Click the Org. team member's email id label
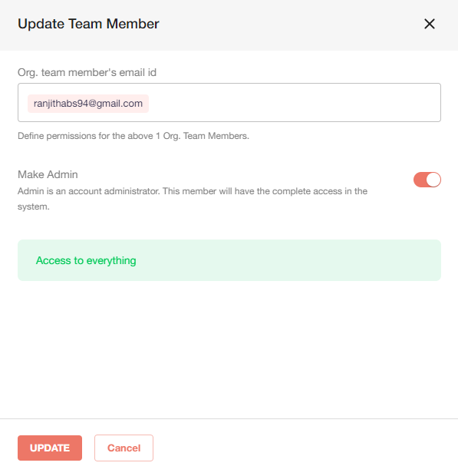The width and height of the screenshot is (458, 476). tap(87, 73)
